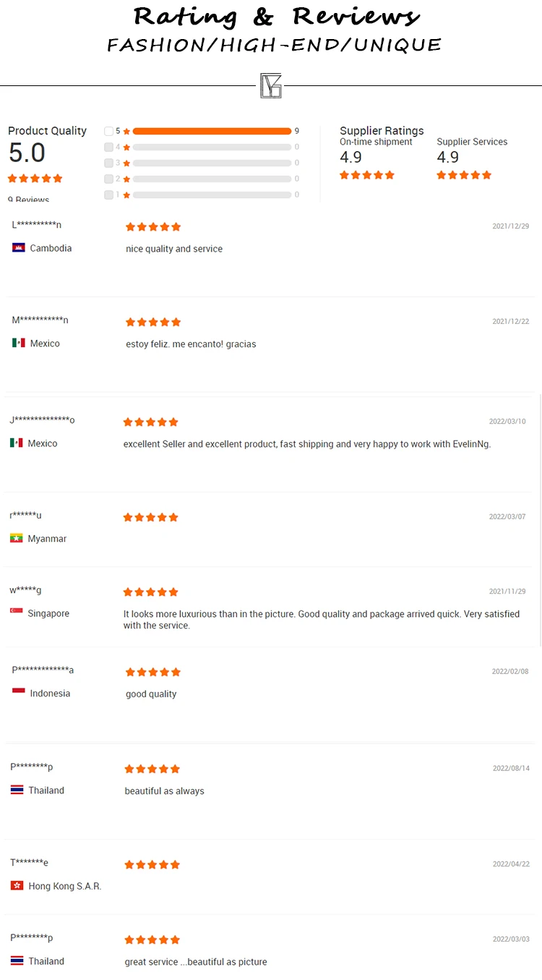Image resolution: width=542 pixels, height=980 pixels.
Task: Check the 3-star filter checkbox
Action: (x=108, y=163)
